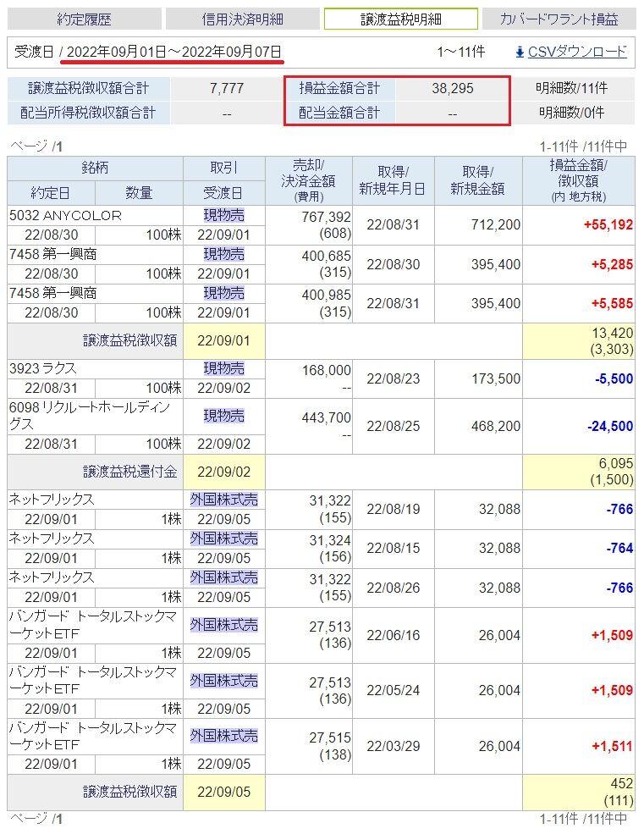Click the 受渡日 column header
Image resolution: width=644 pixels, height=834 pixels.
click(224, 193)
